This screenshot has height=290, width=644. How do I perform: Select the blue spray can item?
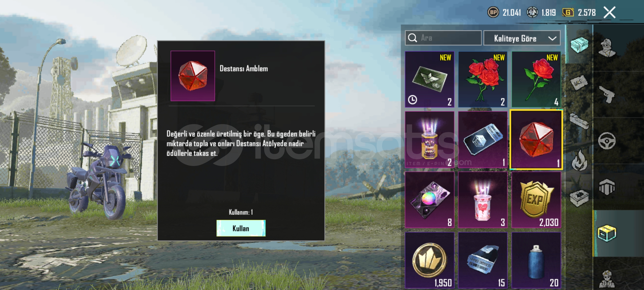click(x=536, y=260)
